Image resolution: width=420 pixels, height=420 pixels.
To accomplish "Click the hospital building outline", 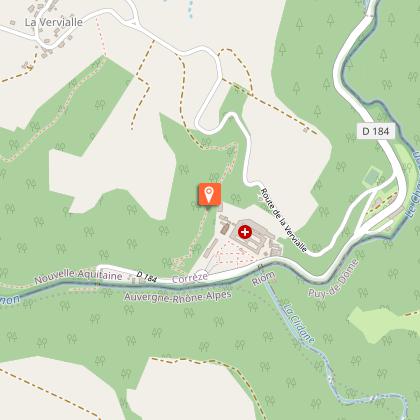I will pos(253,236).
